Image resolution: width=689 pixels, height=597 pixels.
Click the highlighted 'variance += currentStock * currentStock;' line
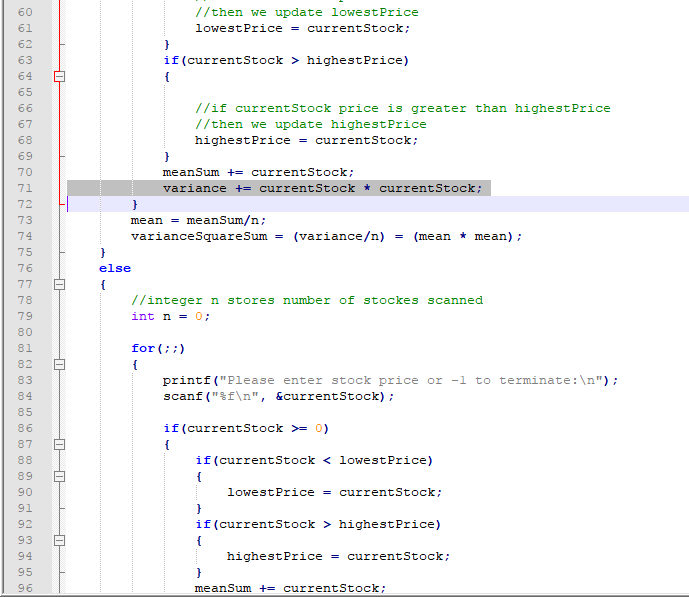323,188
